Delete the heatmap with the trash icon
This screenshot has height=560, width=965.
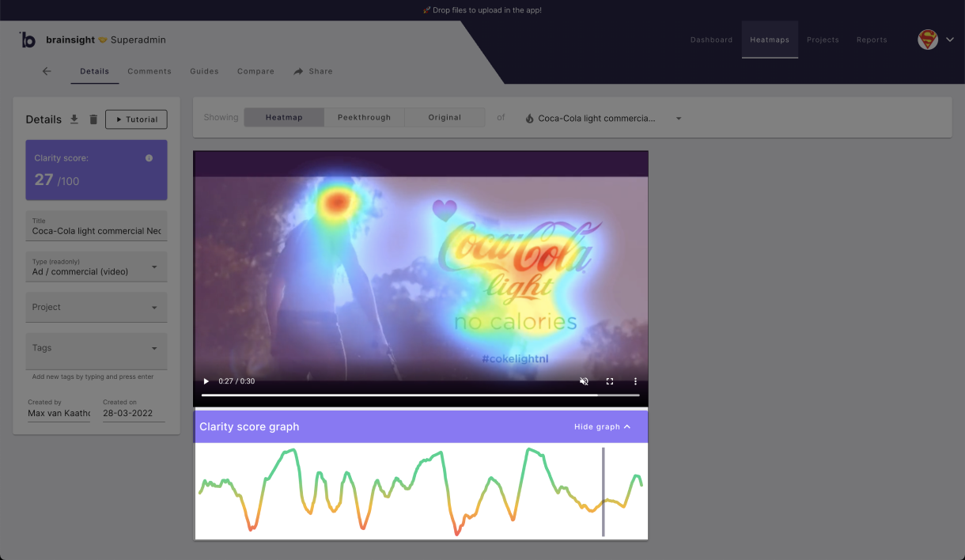tap(93, 119)
